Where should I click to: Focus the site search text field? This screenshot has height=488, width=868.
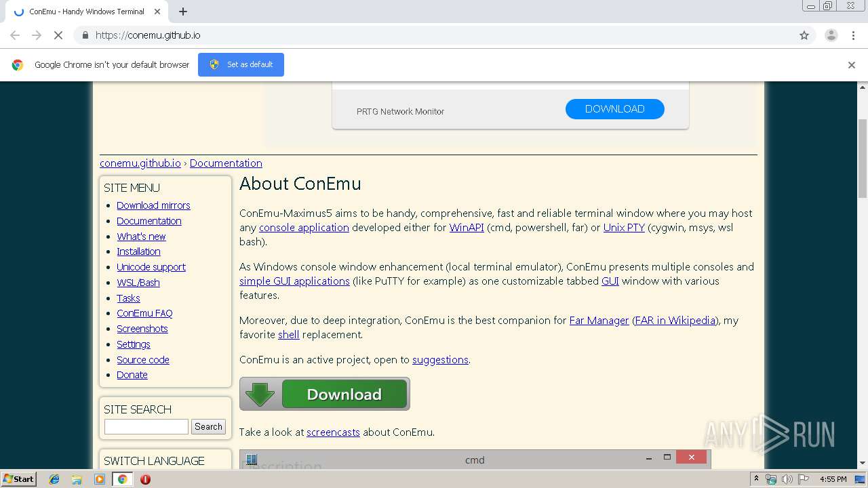point(146,426)
